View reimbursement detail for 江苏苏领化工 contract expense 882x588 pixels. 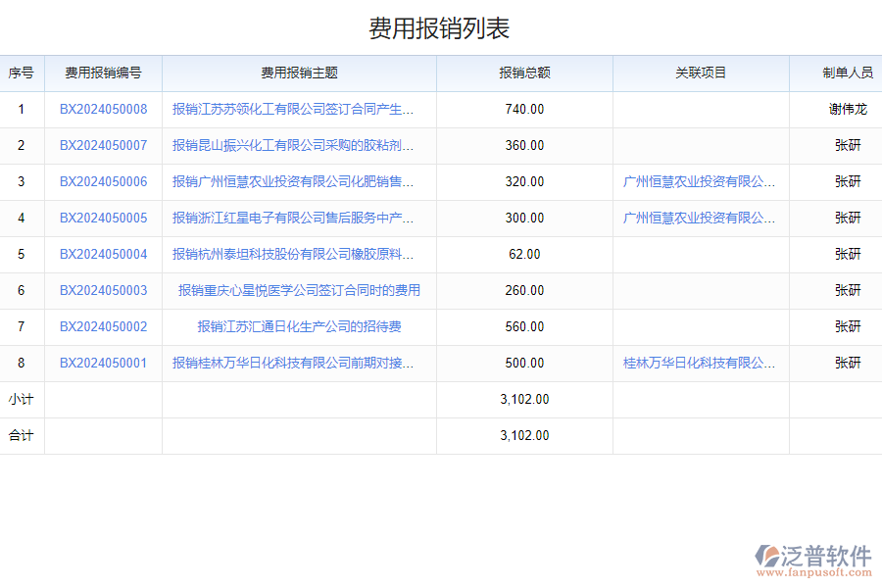click(x=297, y=109)
